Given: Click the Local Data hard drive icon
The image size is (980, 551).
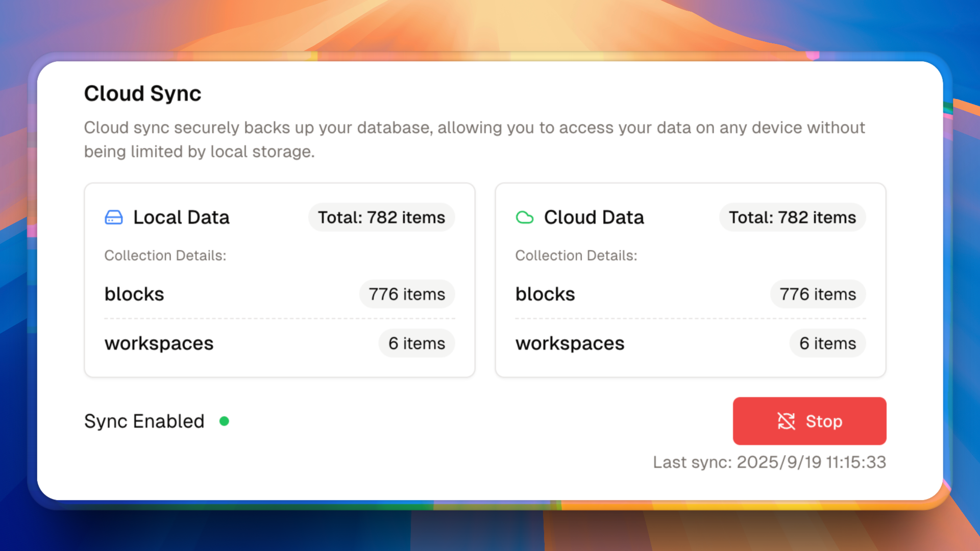Looking at the screenshot, I should (113, 217).
